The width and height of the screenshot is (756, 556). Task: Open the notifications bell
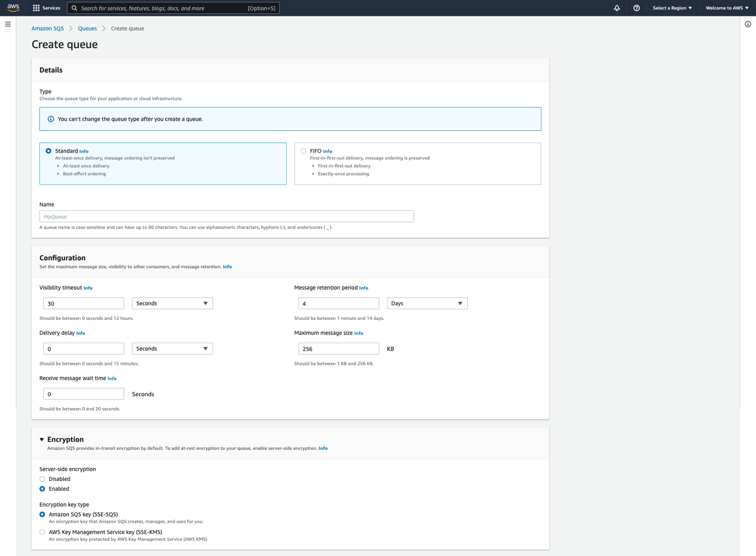[x=617, y=8]
